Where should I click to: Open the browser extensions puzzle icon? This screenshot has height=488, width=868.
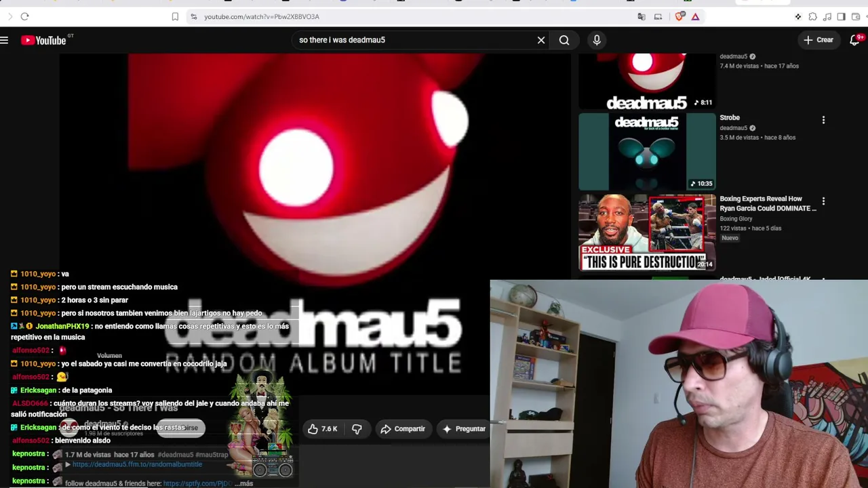(x=812, y=16)
